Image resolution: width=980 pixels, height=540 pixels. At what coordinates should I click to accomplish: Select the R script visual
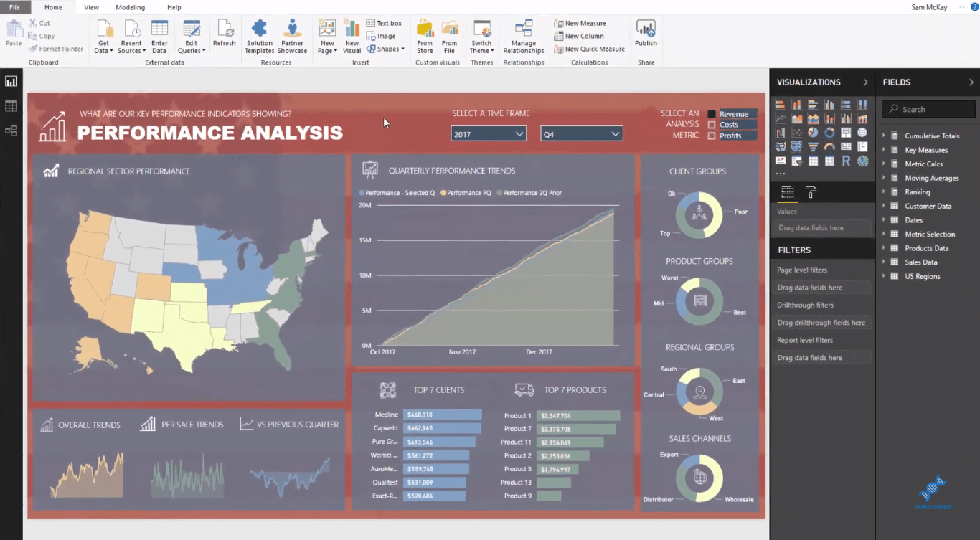[846, 161]
